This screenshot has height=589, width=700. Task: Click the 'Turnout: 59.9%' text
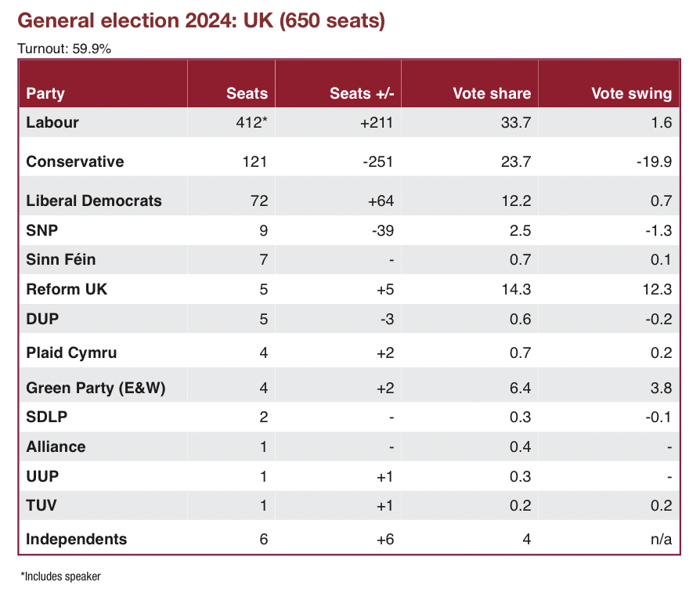click(64, 49)
